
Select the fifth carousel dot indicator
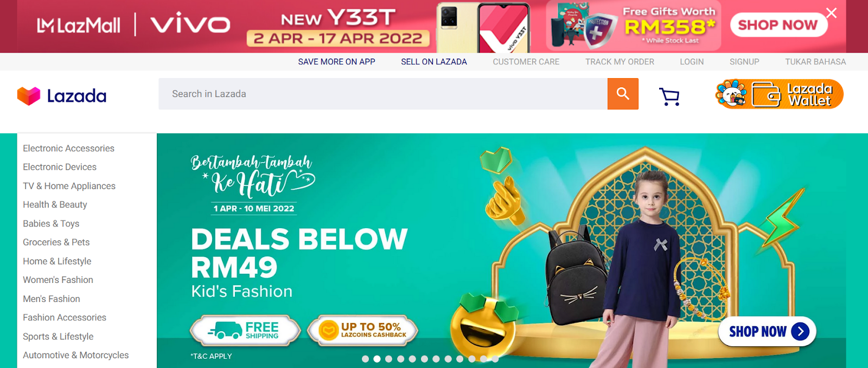(412, 359)
